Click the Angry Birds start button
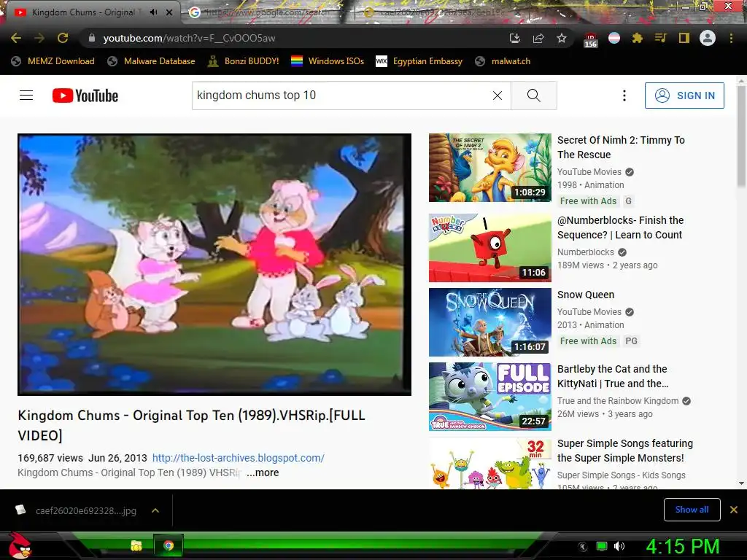Screen dimensions: 747x560 point(20,545)
